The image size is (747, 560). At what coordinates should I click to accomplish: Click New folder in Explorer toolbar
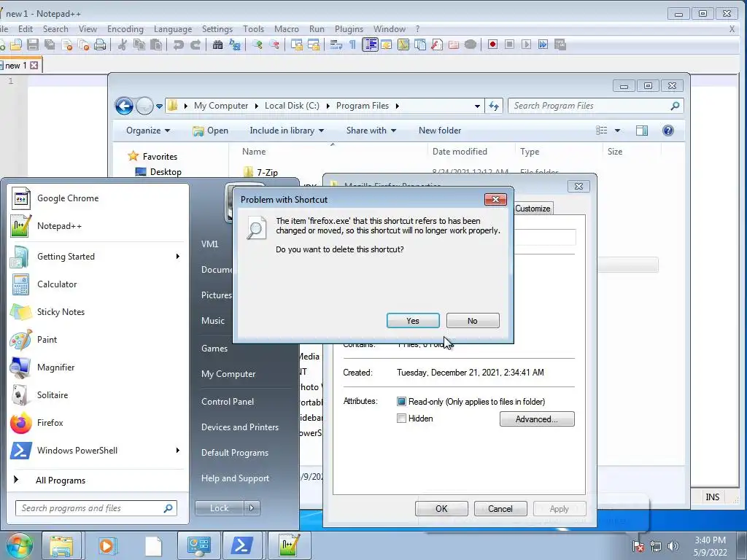(x=440, y=131)
